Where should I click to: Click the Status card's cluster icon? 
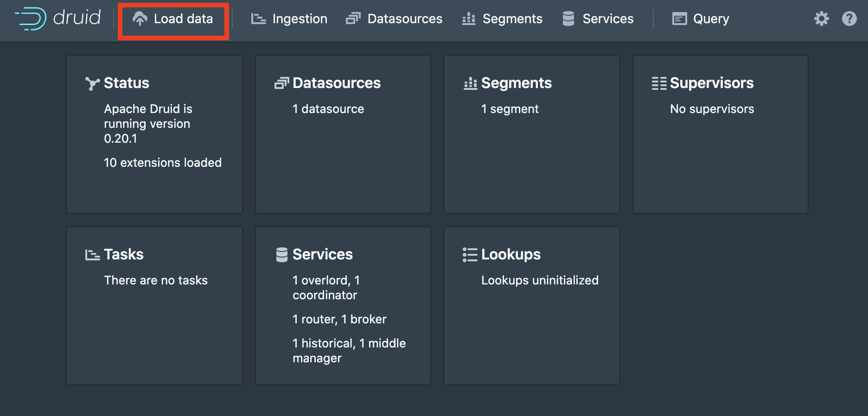pyautogui.click(x=92, y=83)
